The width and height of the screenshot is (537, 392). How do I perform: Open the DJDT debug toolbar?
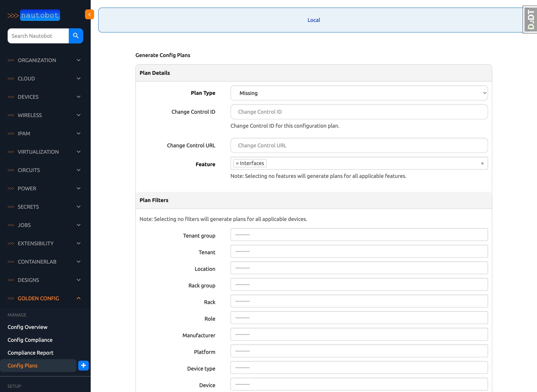point(531,19)
